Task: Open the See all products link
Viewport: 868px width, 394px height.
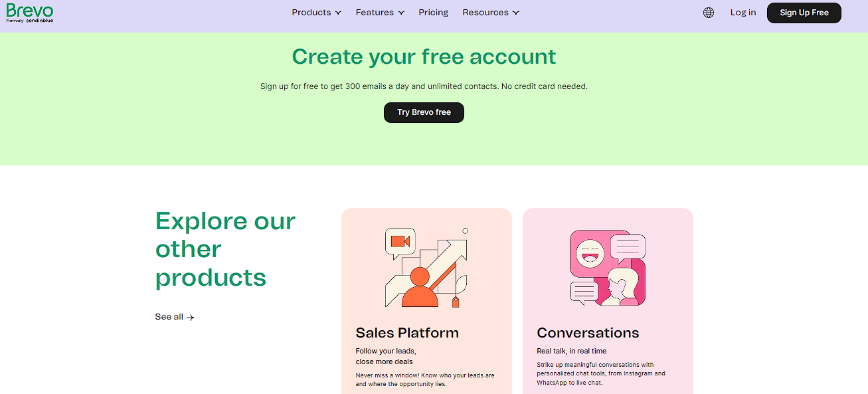Action: tap(175, 317)
